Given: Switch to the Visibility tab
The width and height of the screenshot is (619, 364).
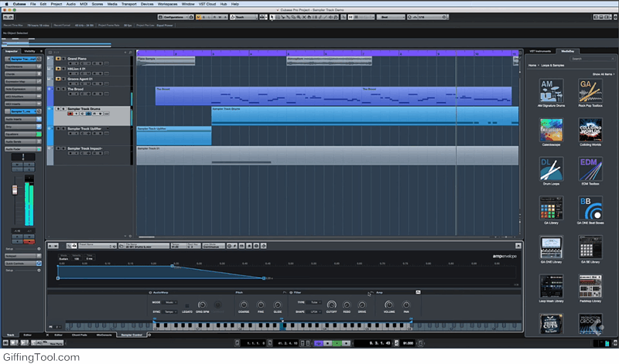Looking at the screenshot, I should point(29,51).
